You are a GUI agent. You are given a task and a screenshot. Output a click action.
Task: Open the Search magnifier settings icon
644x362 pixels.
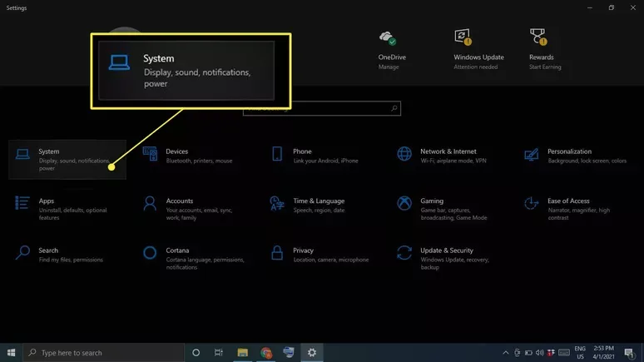coord(22,253)
